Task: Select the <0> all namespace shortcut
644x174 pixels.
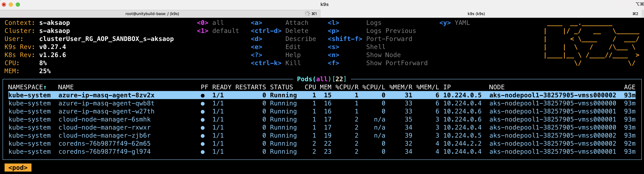Action: coord(210,23)
